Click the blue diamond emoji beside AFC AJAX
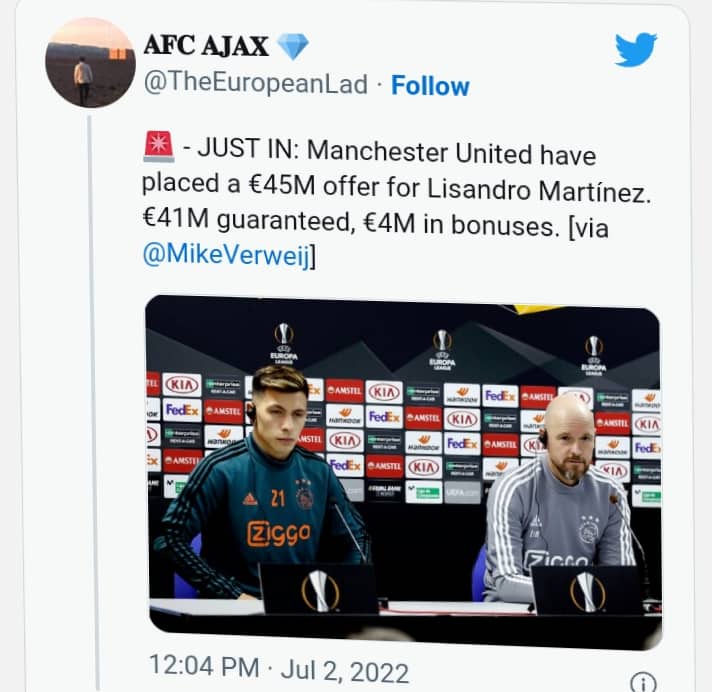Screen dimensions: 712x692 [x=293, y=47]
